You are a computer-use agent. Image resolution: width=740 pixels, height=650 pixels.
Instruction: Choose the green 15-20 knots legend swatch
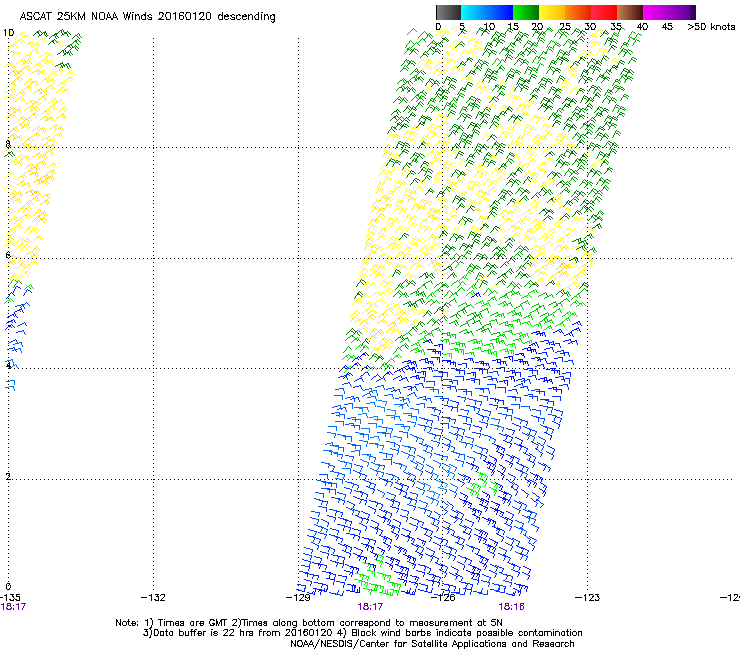[x=526, y=12]
